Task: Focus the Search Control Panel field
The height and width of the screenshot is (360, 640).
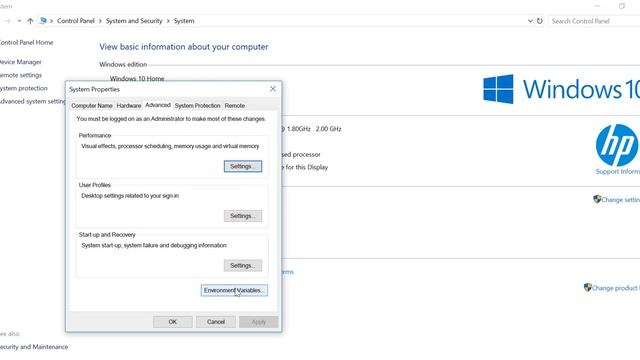Action: pyautogui.click(x=594, y=21)
